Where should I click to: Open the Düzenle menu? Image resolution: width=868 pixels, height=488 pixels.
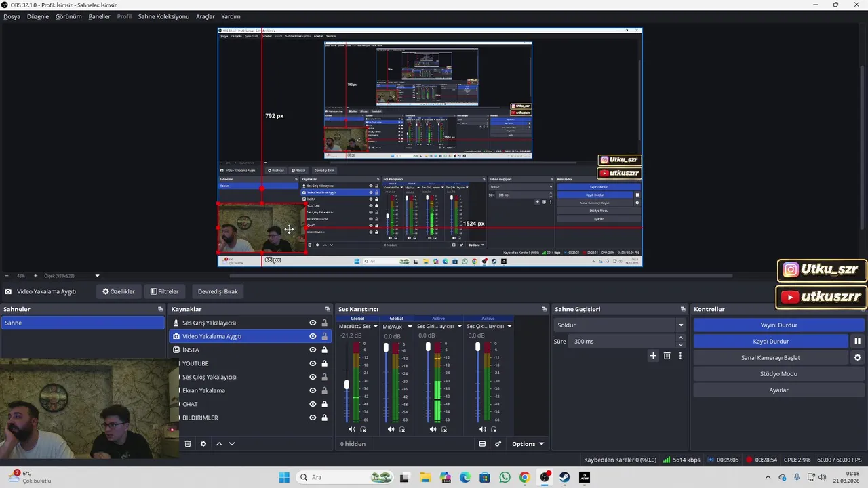pos(38,16)
